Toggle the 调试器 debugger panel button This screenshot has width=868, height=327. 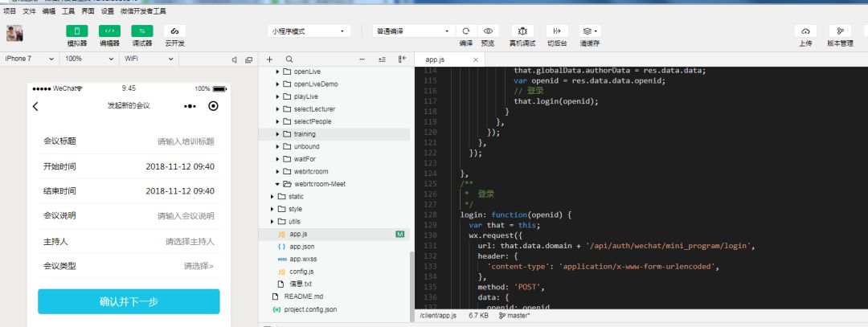[x=142, y=31]
